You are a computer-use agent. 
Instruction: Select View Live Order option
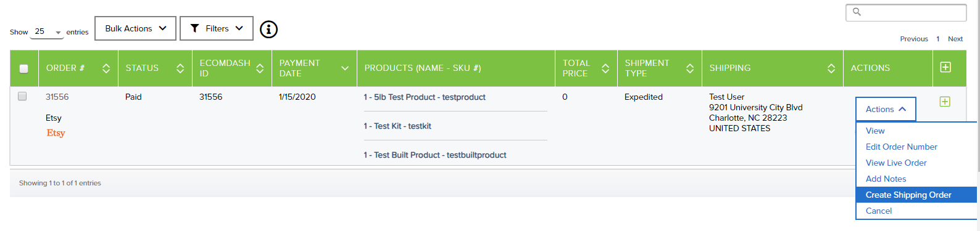896,163
